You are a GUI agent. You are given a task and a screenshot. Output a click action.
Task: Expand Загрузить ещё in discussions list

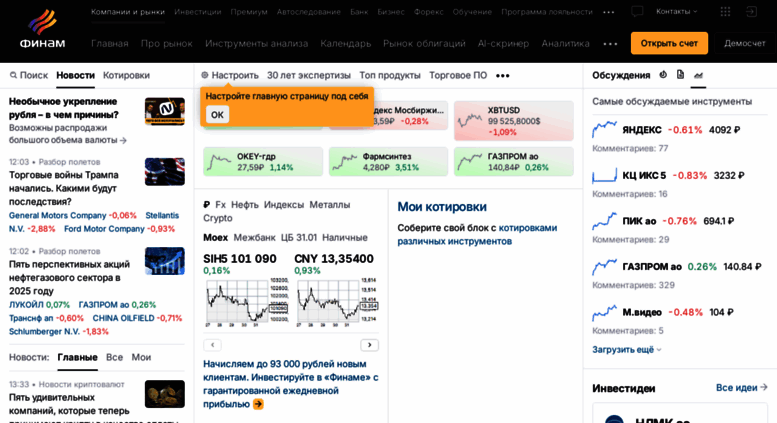(626, 350)
